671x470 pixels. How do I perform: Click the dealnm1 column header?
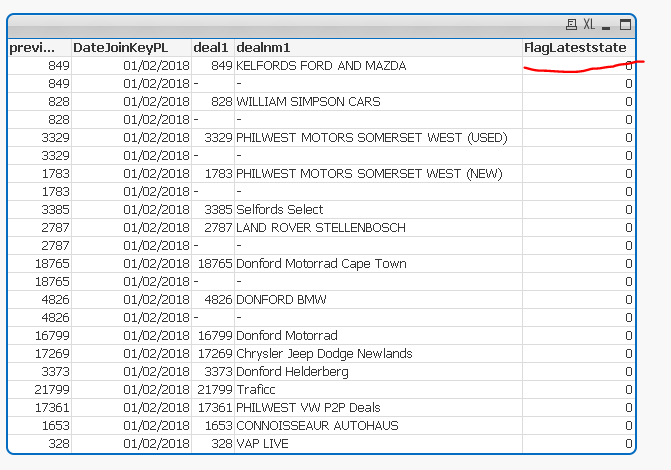[378, 48]
